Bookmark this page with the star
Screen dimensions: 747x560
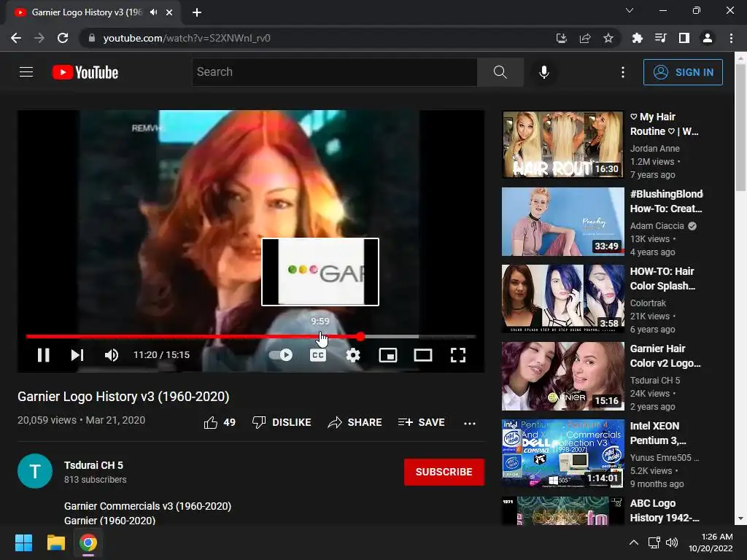[608, 38]
